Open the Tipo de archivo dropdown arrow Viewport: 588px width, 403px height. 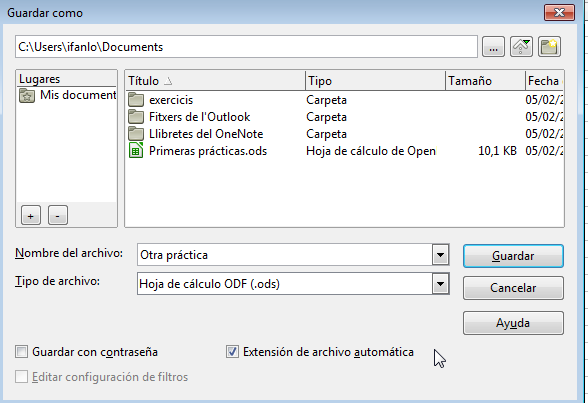coord(440,284)
